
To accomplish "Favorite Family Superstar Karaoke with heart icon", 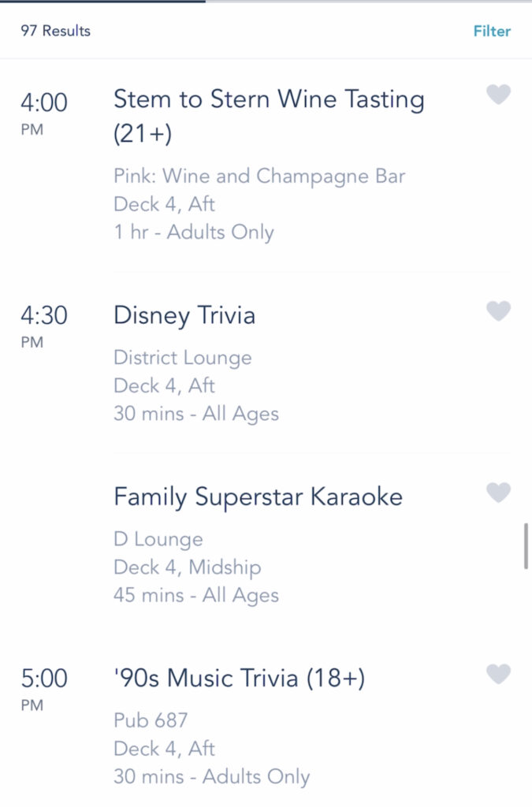I will tap(498, 493).
